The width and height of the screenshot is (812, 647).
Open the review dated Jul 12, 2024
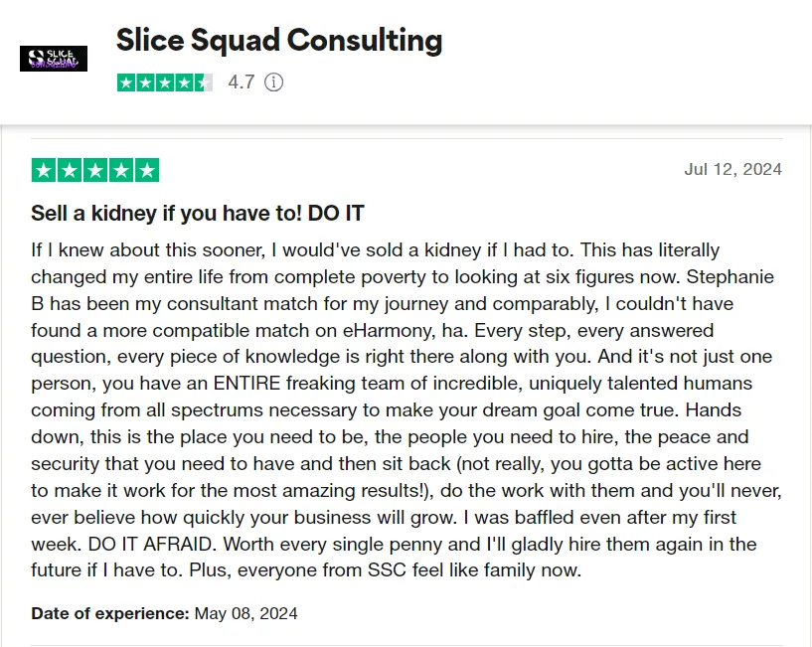coord(732,169)
